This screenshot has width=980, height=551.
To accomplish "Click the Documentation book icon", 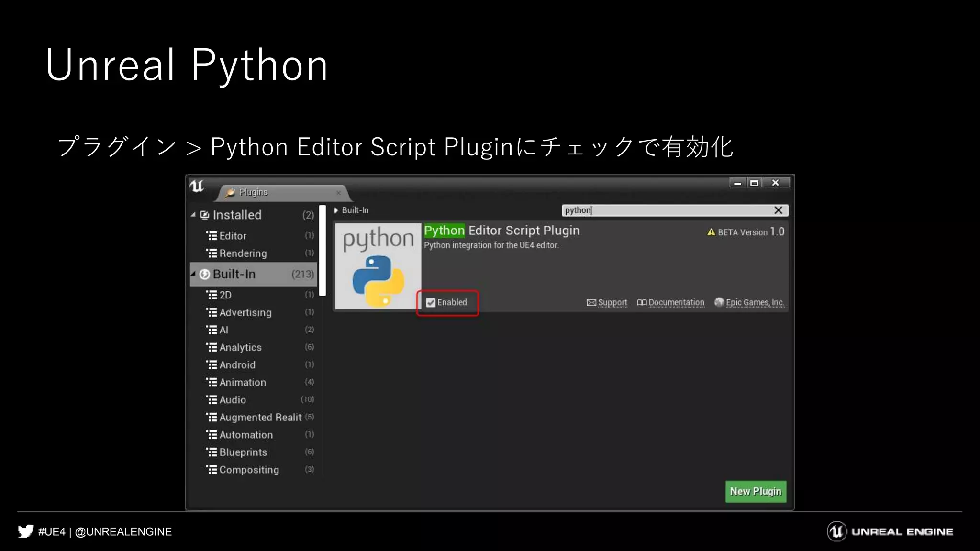I will click(642, 302).
